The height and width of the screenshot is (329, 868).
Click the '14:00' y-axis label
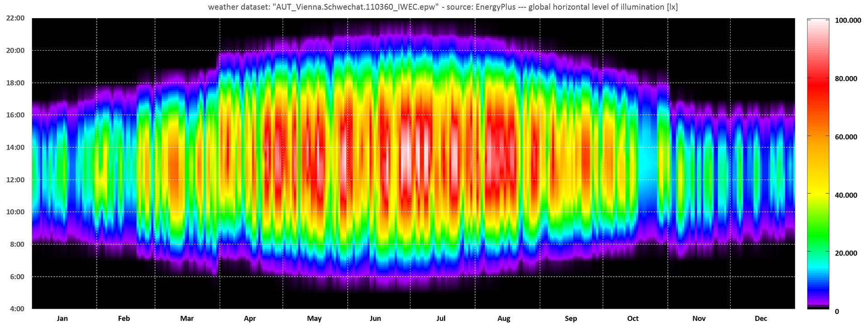pos(15,147)
